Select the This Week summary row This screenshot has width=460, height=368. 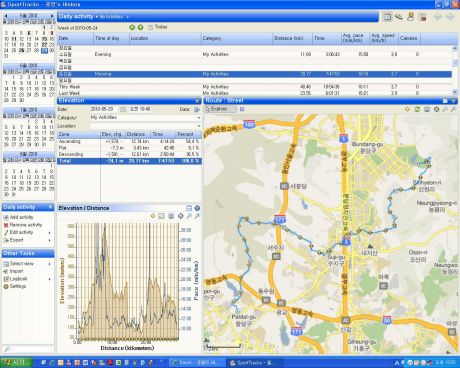coord(255,87)
